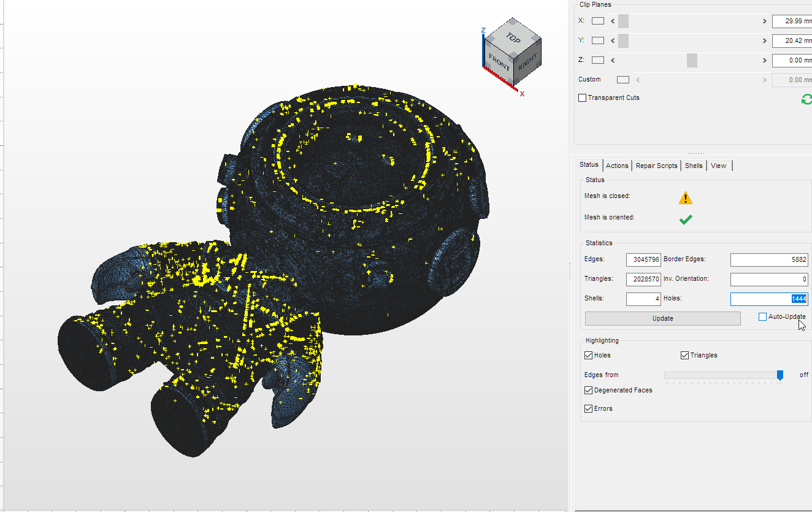Screen dimensions: 812x512
Task: Click the green checkmark for mesh oriented
Action: click(x=686, y=219)
